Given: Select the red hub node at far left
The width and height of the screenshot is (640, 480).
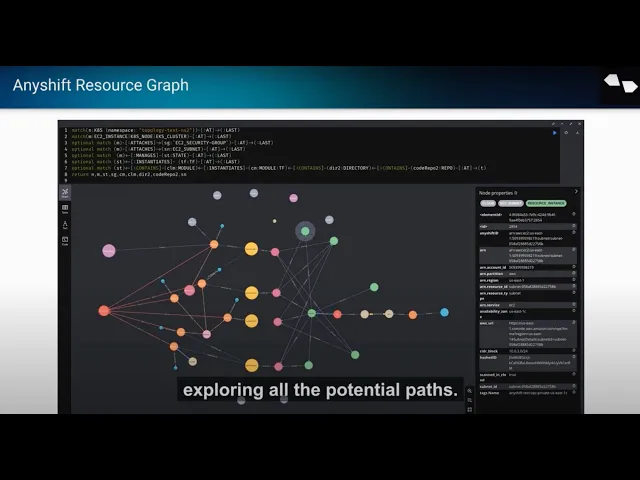Looking at the screenshot, I should point(104,311).
